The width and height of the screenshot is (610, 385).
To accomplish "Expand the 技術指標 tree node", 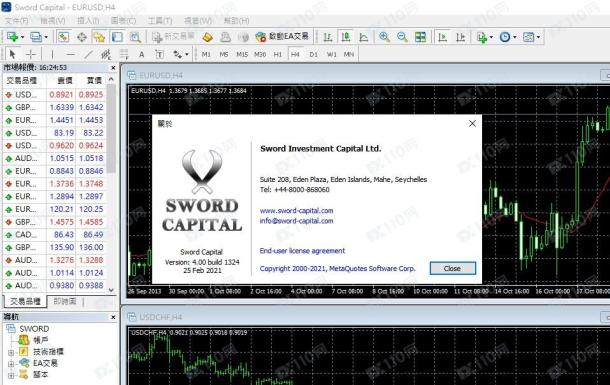I will click(x=11, y=352).
